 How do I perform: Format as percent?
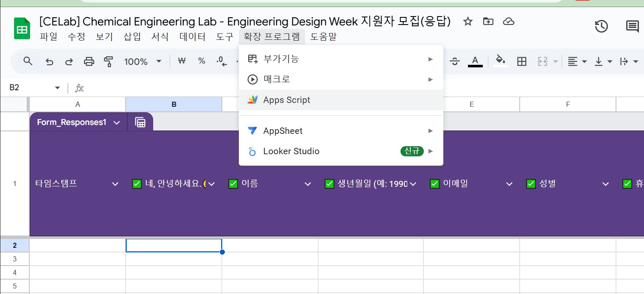(x=202, y=61)
